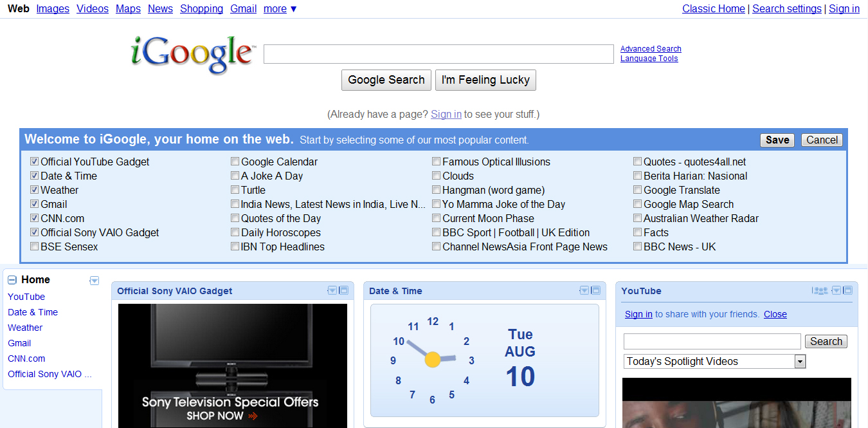Go to Maps in top navigation

click(128, 9)
